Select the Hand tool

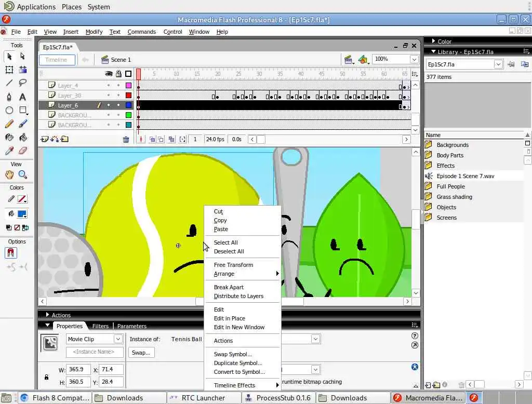(x=9, y=174)
